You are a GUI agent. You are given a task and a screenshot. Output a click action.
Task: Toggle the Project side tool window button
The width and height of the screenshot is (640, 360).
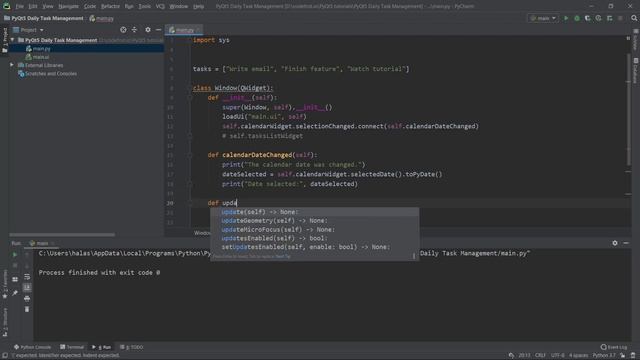tap(5, 40)
